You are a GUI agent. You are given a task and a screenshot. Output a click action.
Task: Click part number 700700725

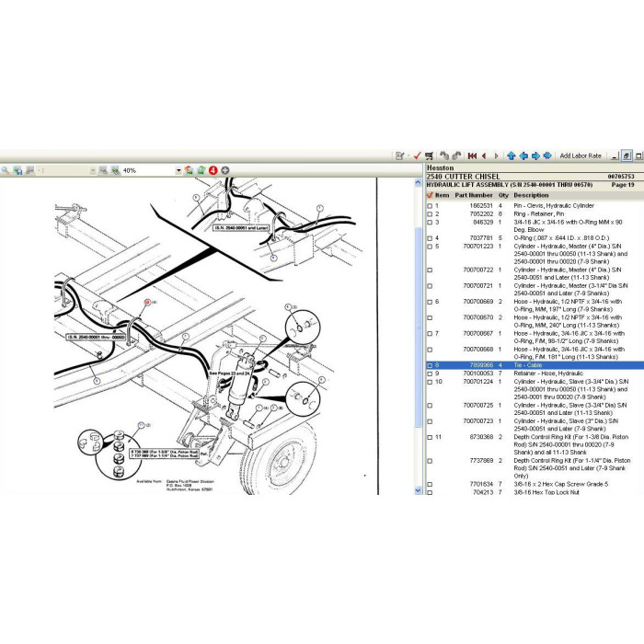[x=478, y=406]
